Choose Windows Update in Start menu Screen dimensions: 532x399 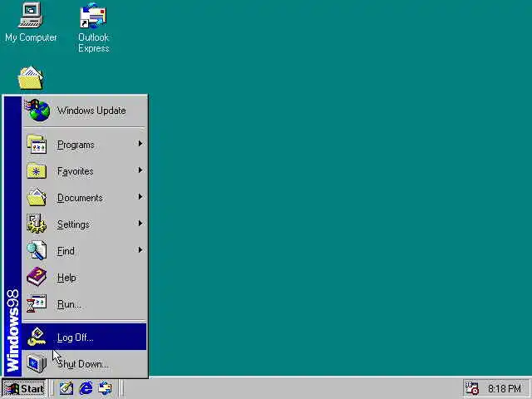85,111
